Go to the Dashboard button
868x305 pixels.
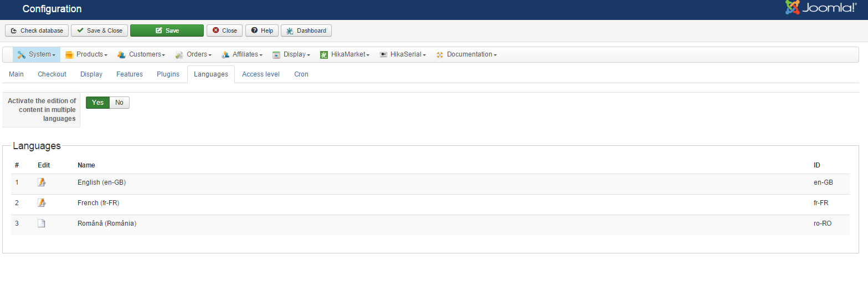(306, 30)
